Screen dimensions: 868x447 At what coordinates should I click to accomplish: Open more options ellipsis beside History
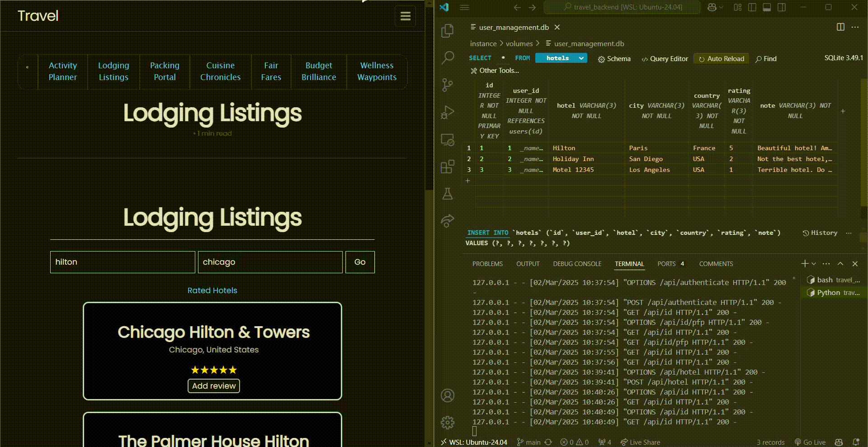[849, 233]
